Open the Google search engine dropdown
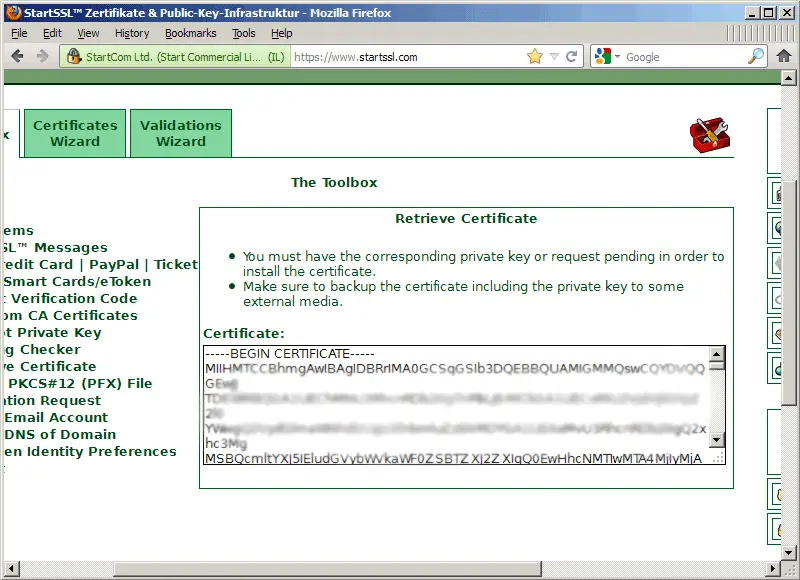The image size is (800, 580). click(x=615, y=56)
